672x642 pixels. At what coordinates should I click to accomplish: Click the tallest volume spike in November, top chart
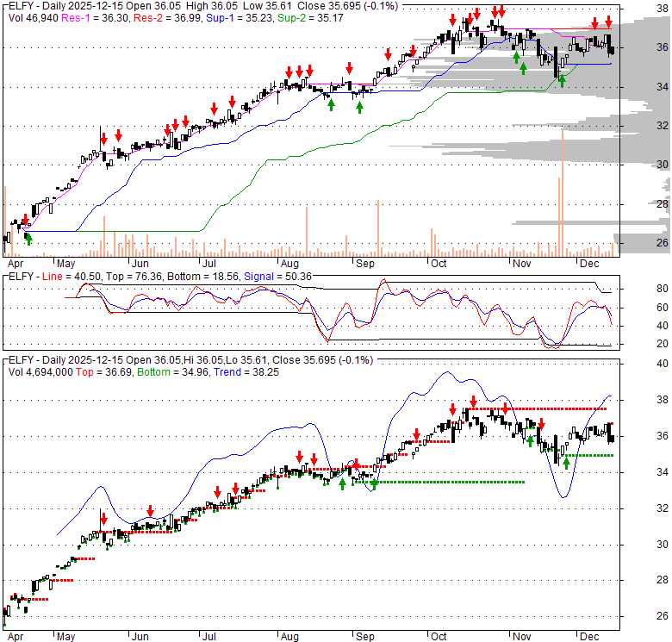(563, 193)
